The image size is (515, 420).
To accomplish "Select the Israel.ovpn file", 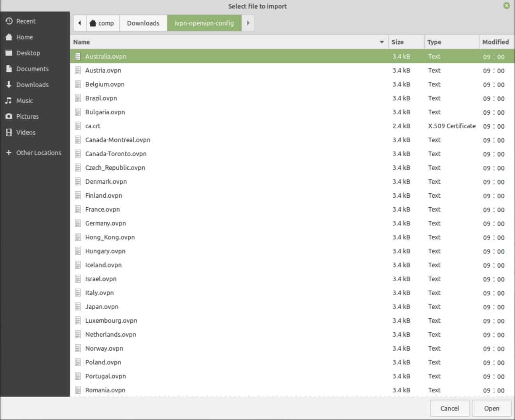I will [x=292, y=279].
